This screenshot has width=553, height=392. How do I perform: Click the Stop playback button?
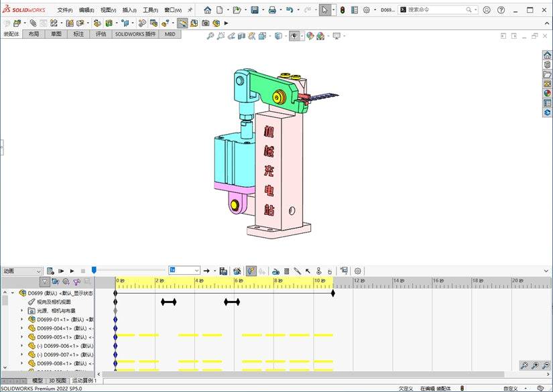(83, 271)
